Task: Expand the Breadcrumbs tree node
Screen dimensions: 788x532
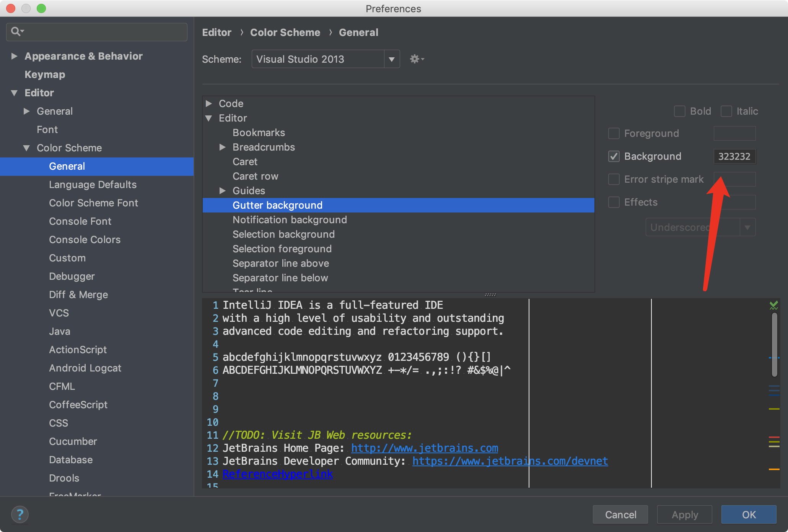Action: pos(222,147)
